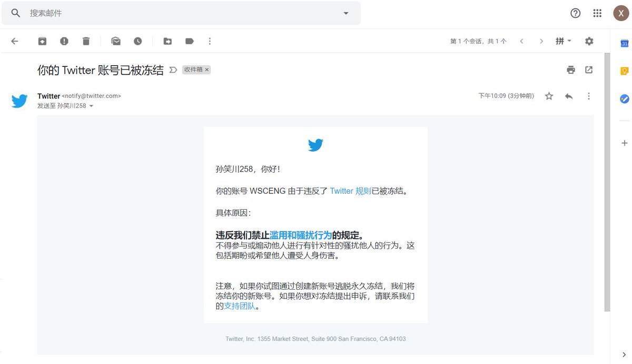Remove the 收件箱 label
632x364 pixels.
pos(207,70)
